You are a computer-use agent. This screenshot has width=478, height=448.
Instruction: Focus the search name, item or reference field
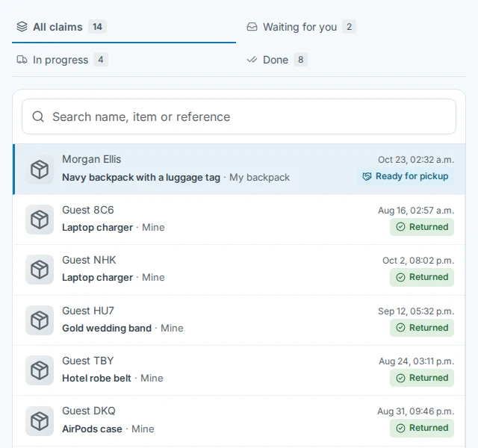239,116
